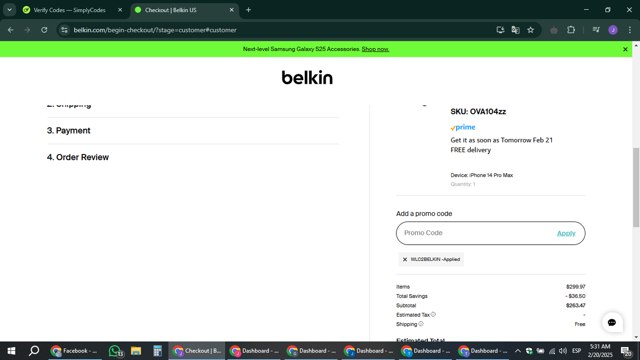Image resolution: width=640 pixels, height=360 pixels.
Task: Open the Extensions puzzle-piece menu
Action: (571, 30)
